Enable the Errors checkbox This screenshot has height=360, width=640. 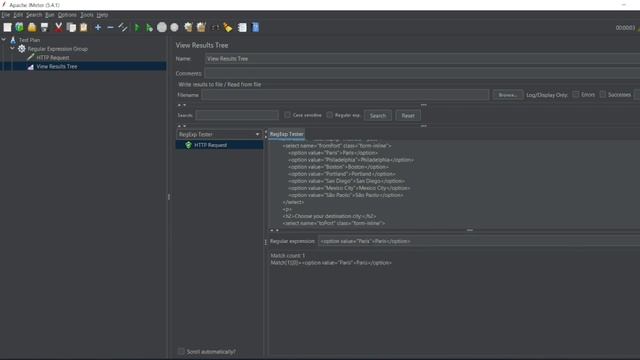pos(576,94)
